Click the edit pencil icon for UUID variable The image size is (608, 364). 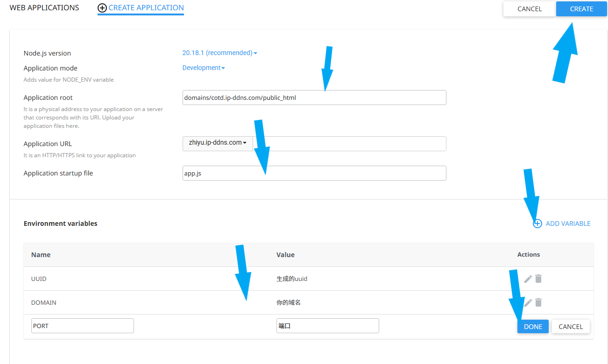point(528,279)
